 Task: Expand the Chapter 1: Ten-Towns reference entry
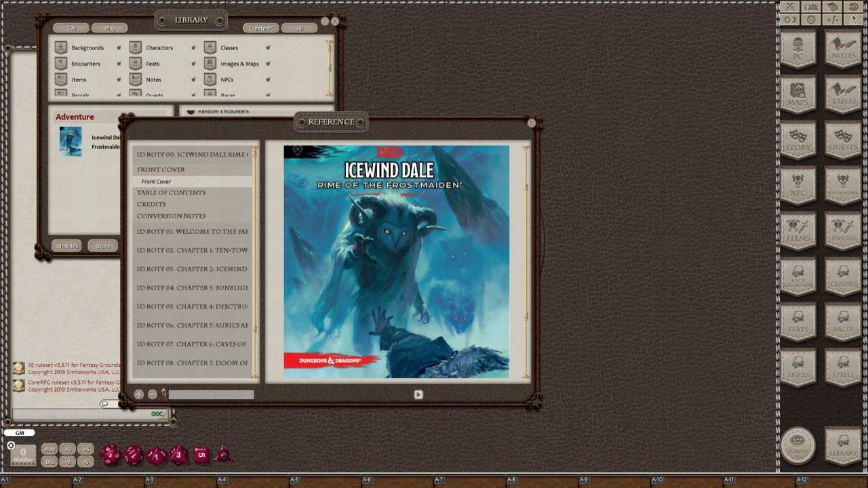[192, 249]
